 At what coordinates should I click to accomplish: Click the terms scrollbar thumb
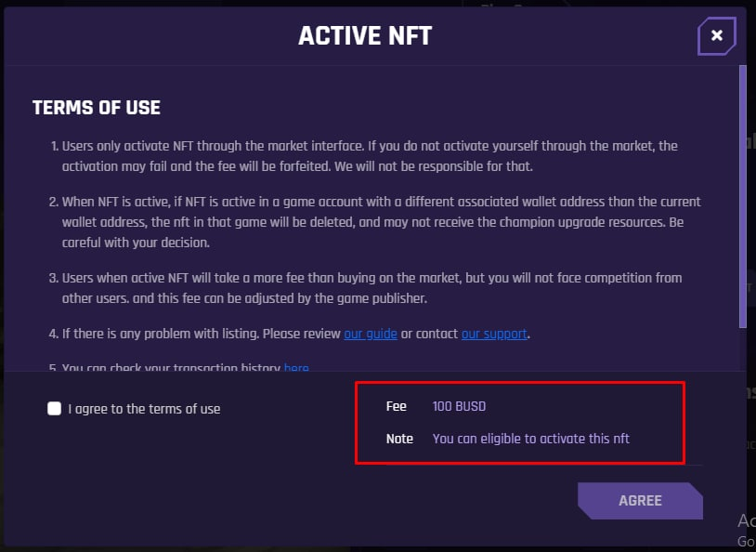click(x=742, y=197)
